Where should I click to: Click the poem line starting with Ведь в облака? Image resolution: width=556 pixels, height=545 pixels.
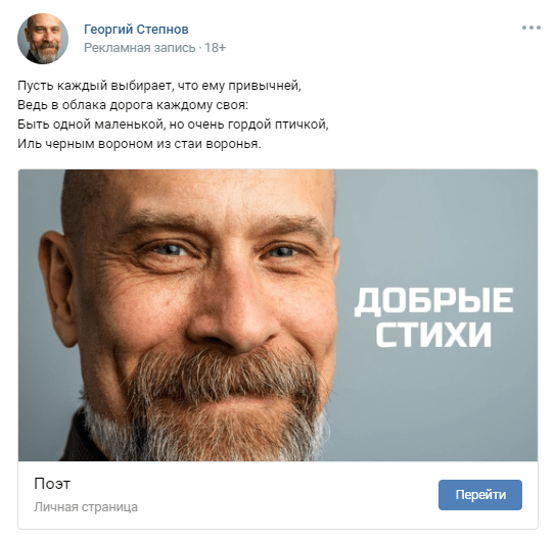pos(133,105)
